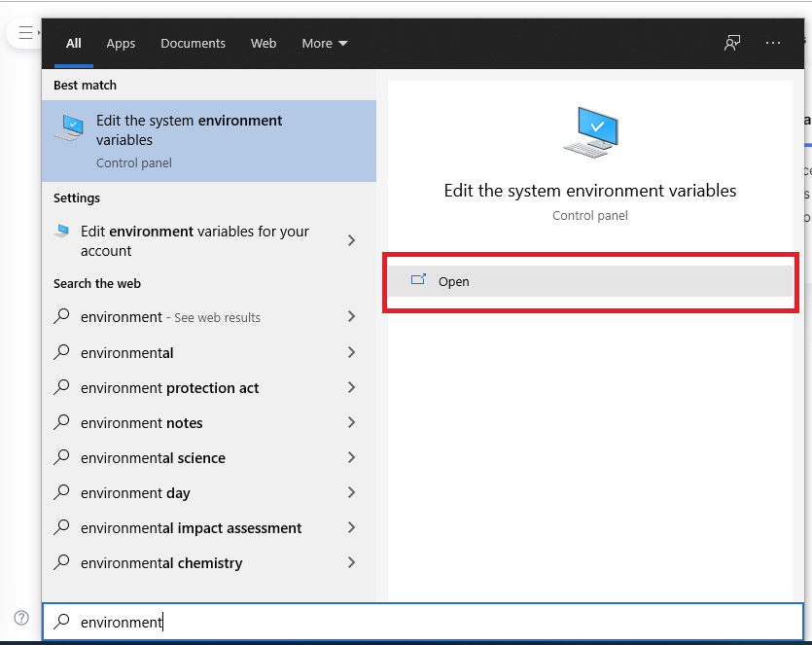Click the search icon beside 'environmental science'
The height and width of the screenshot is (645, 812).
(61, 457)
